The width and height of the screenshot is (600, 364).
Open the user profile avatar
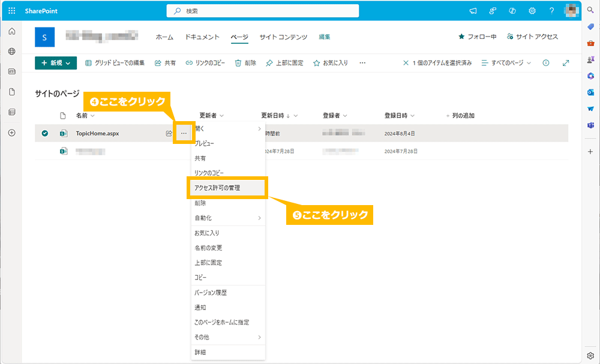coord(572,11)
